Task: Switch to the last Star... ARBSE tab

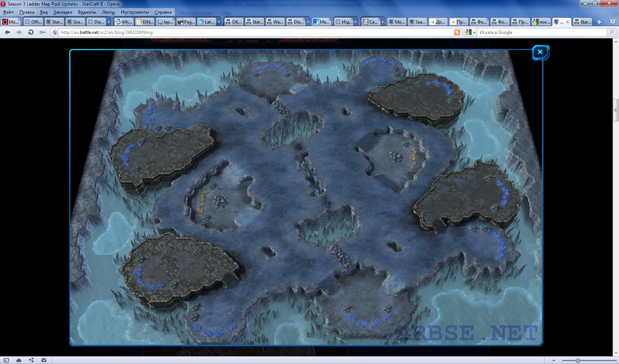Action: click(583, 22)
